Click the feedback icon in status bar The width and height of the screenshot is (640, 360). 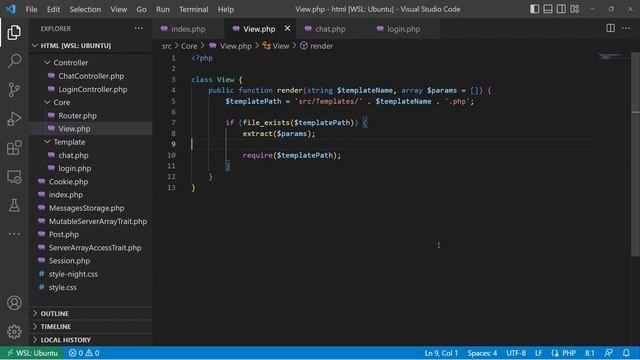point(609,353)
